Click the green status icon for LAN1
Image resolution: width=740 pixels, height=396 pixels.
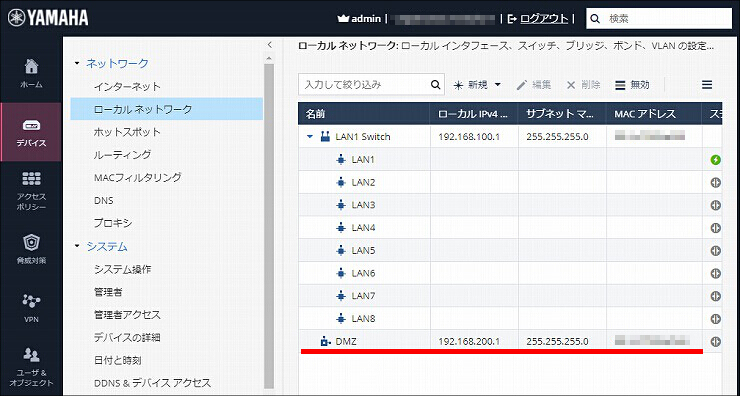point(715,160)
